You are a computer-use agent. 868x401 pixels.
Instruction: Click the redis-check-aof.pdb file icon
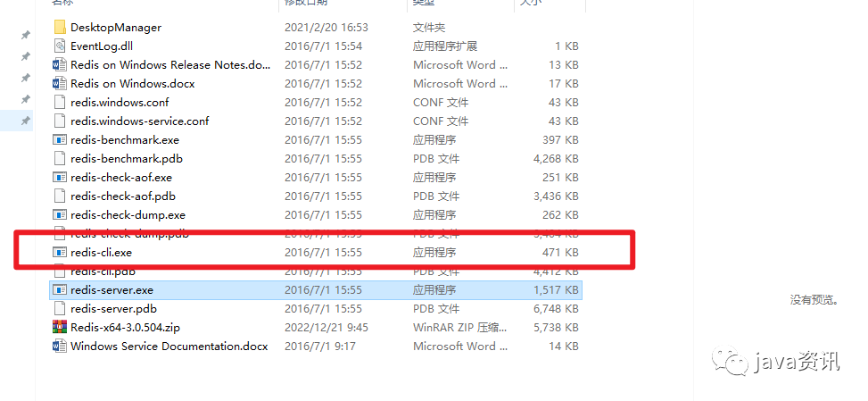(60, 196)
